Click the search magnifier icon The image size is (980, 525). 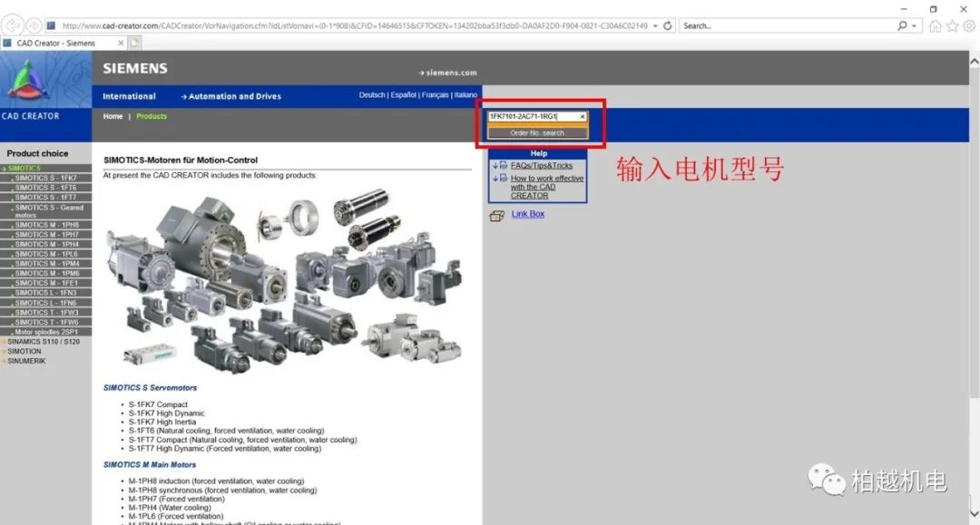pos(902,25)
